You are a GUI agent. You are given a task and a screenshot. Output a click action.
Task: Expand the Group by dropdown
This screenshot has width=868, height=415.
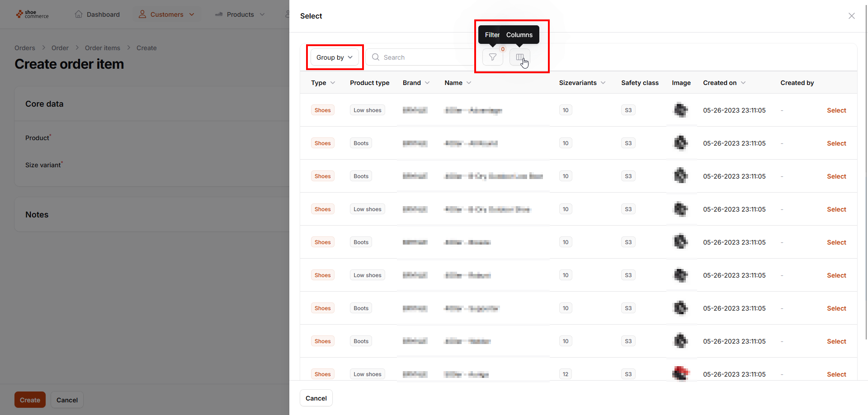tap(335, 57)
